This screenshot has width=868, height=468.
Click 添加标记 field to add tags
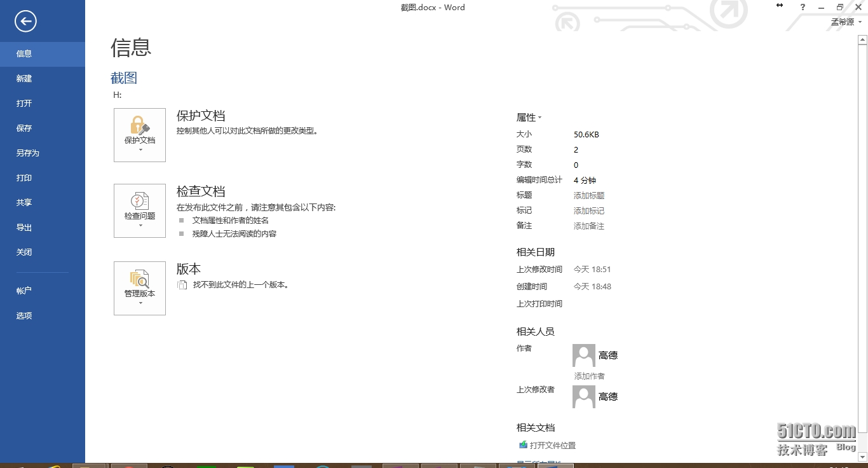(589, 211)
